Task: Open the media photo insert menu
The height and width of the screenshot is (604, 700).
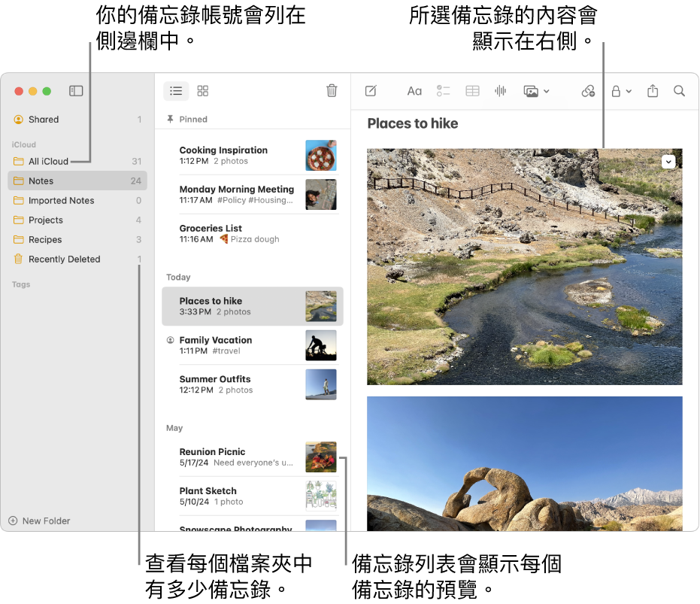Action: [x=535, y=91]
